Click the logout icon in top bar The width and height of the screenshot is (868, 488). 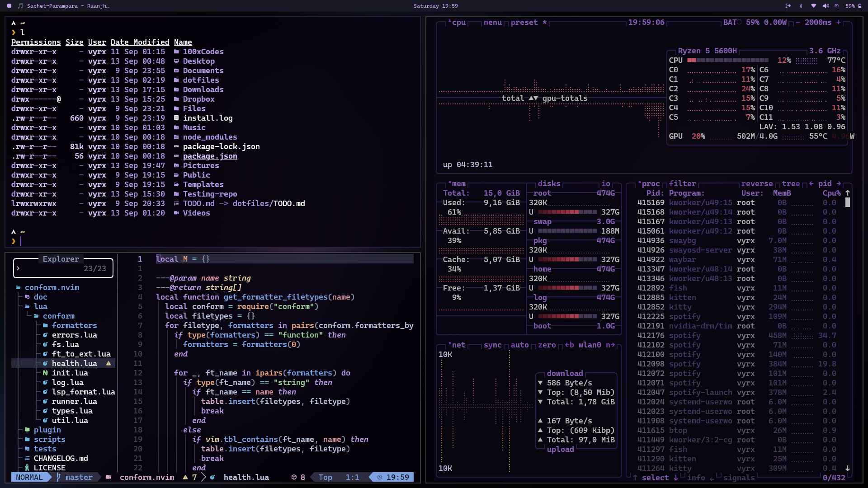point(788,6)
